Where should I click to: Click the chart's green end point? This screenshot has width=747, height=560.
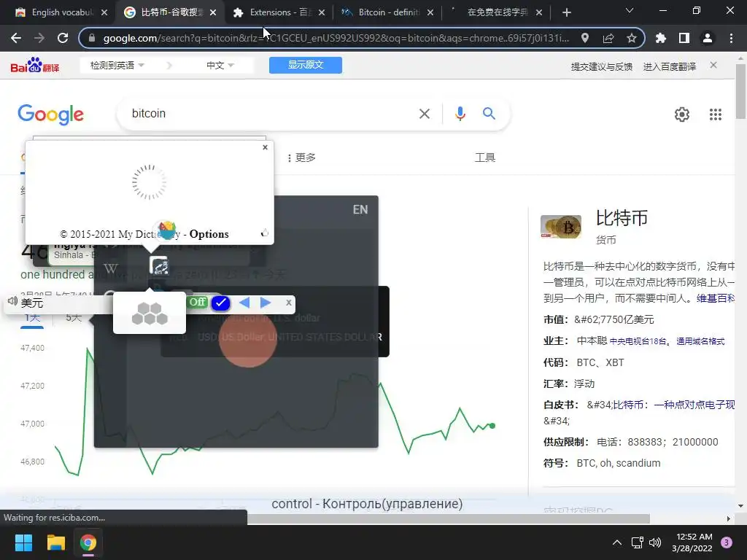click(492, 426)
